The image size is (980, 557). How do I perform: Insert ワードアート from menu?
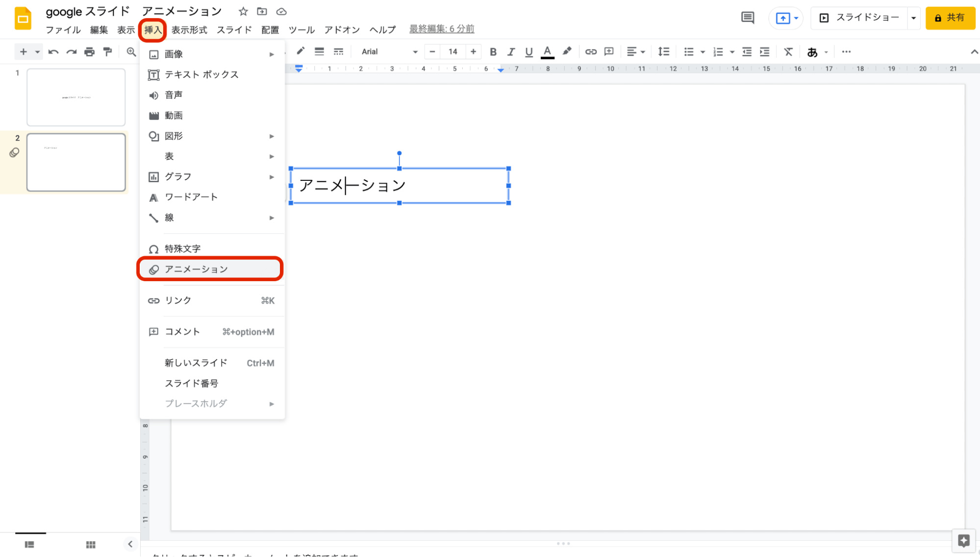click(x=212, y=197)
